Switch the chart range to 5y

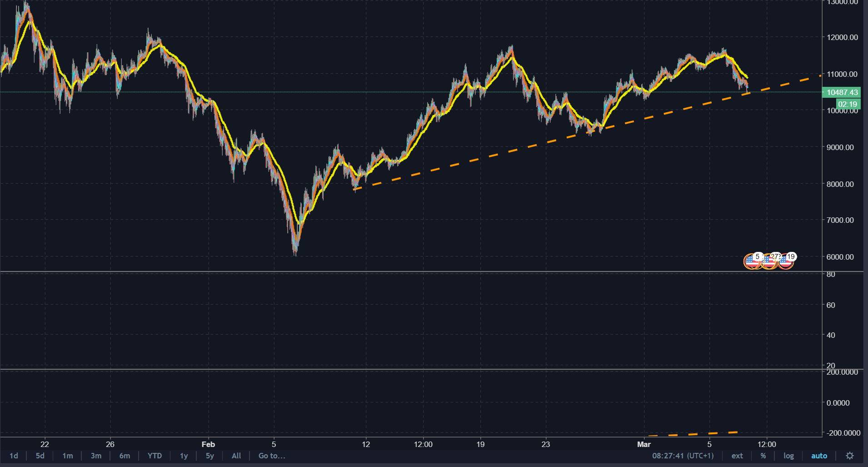[x=210, y=456]
